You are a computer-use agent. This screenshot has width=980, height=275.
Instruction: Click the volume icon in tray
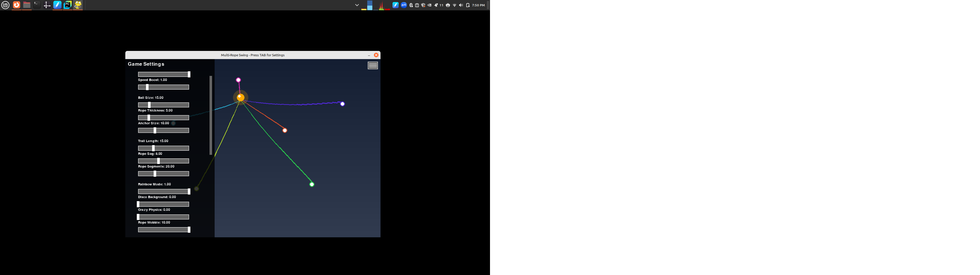461,5
